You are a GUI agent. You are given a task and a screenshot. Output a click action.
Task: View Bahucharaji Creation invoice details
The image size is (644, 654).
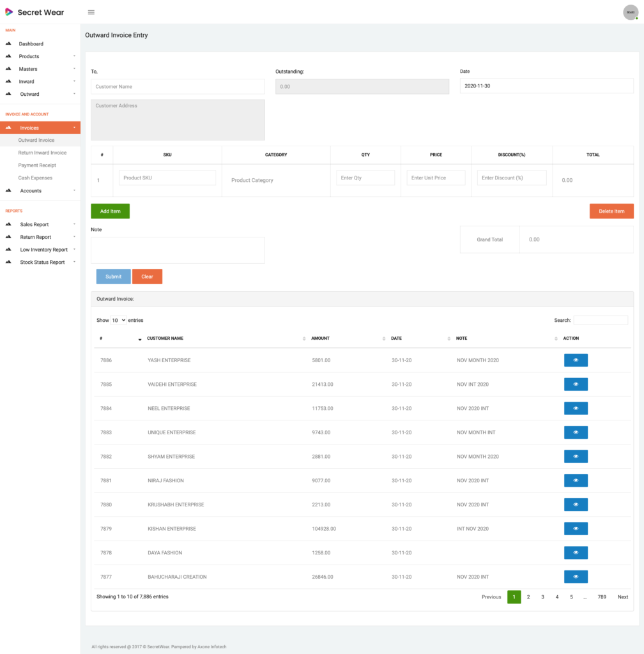pos(575,577)
